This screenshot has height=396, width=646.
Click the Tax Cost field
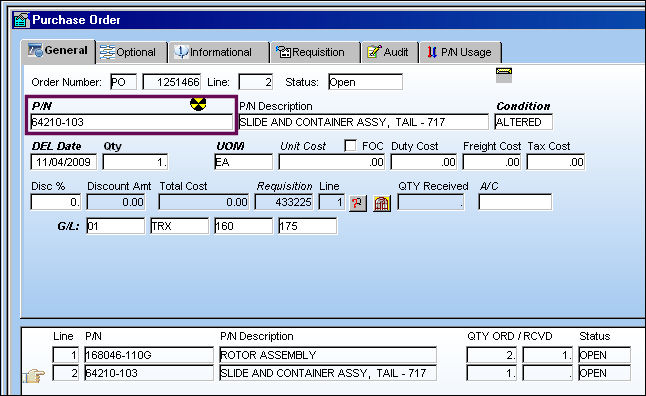[x=556, y=162]
